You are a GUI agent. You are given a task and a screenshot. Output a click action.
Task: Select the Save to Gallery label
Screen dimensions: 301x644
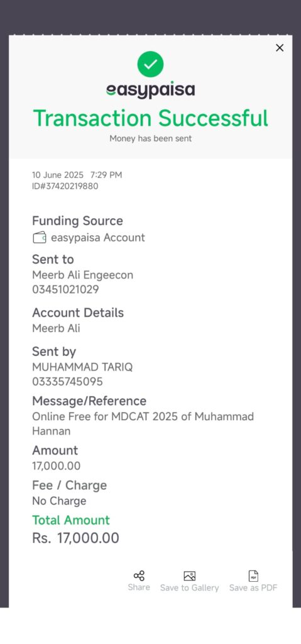tap(189, 588)
